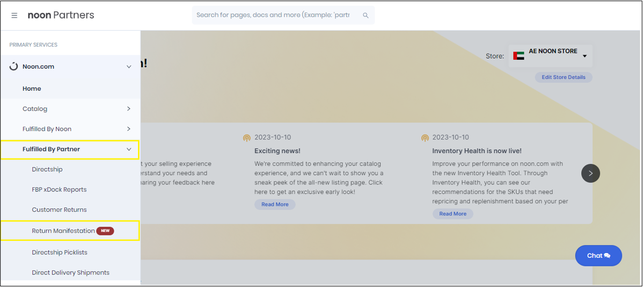Open Directship menu item
The image size is (644, 288).
coord(47,169)
